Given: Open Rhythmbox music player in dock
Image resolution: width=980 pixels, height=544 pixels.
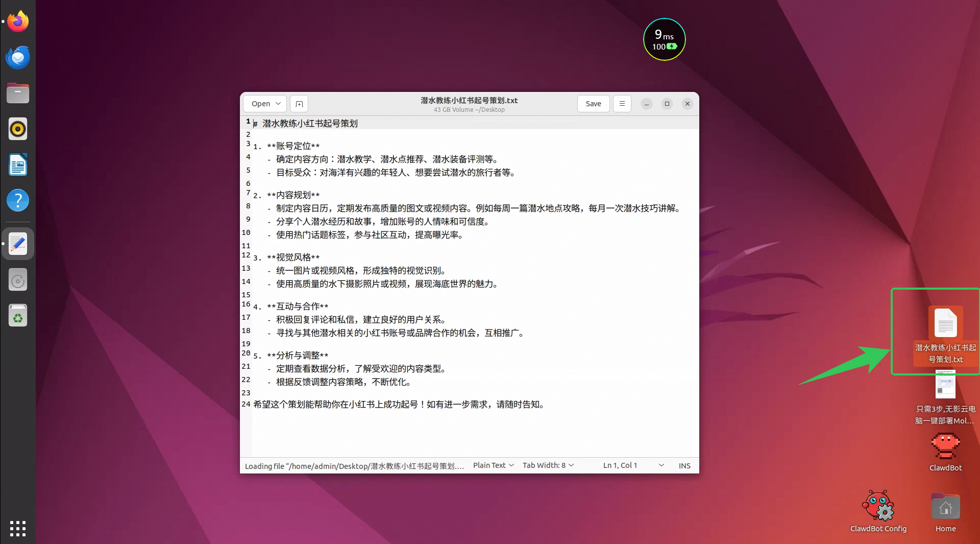Looking at the screenshot, I should point(18,129).
